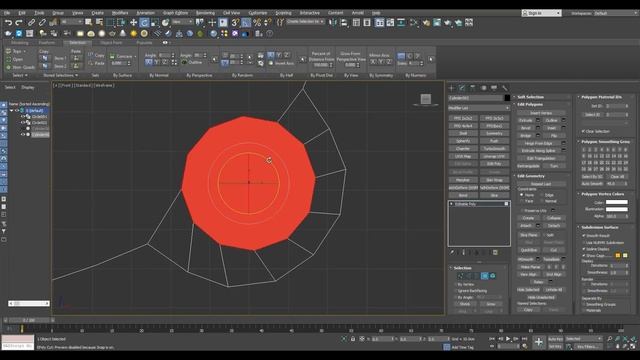Viewport: 640px width, 360px height.
Task: Open the Modifier List dropdown
Action: click(x=479, y=108)
